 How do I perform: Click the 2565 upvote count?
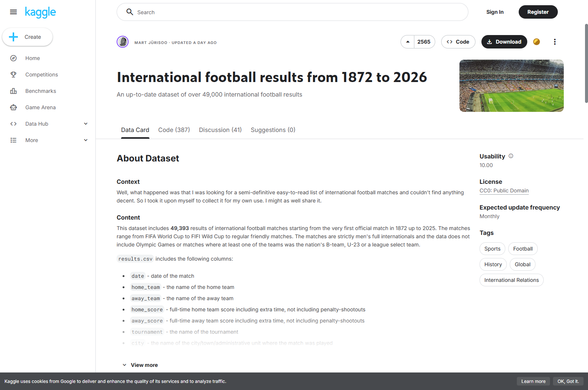pos(424,42)
